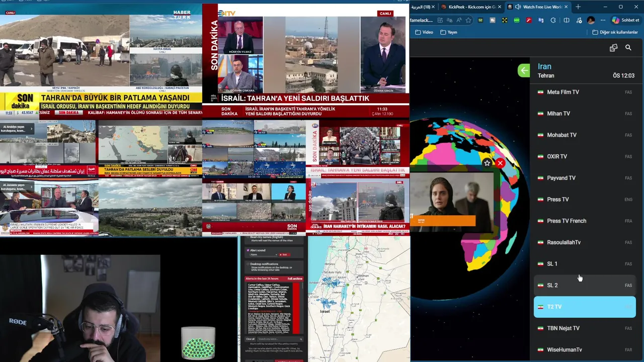Click the favorites star in the address bar
Viewport: 644px width, 362px height.
click(x=468, y=20)
